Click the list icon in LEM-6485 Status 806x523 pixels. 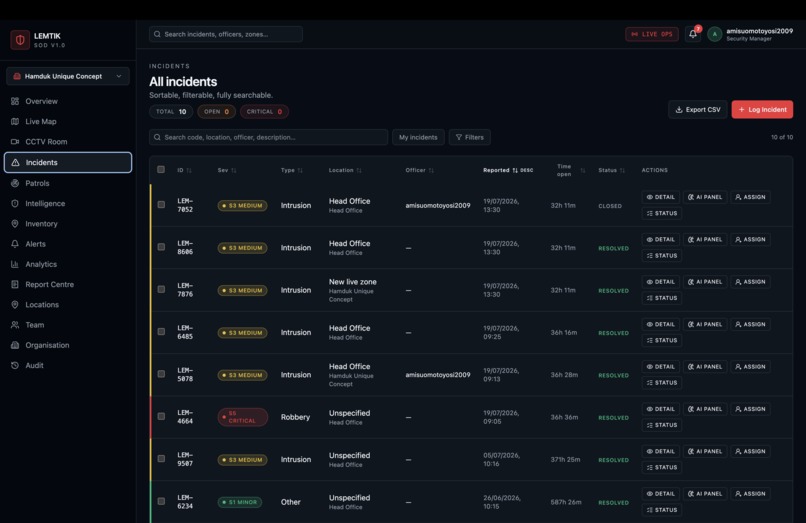point(650,340)
